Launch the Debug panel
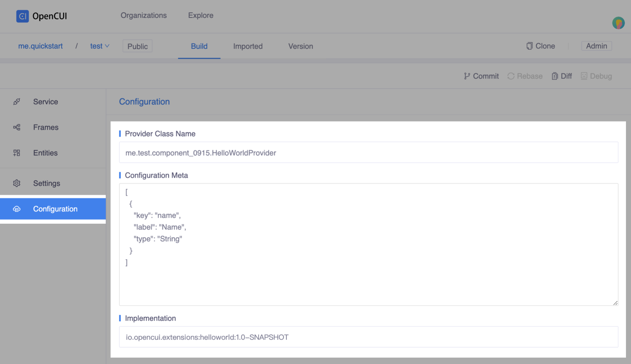This screenshot has width=631, height=364. tap(596, 76)
